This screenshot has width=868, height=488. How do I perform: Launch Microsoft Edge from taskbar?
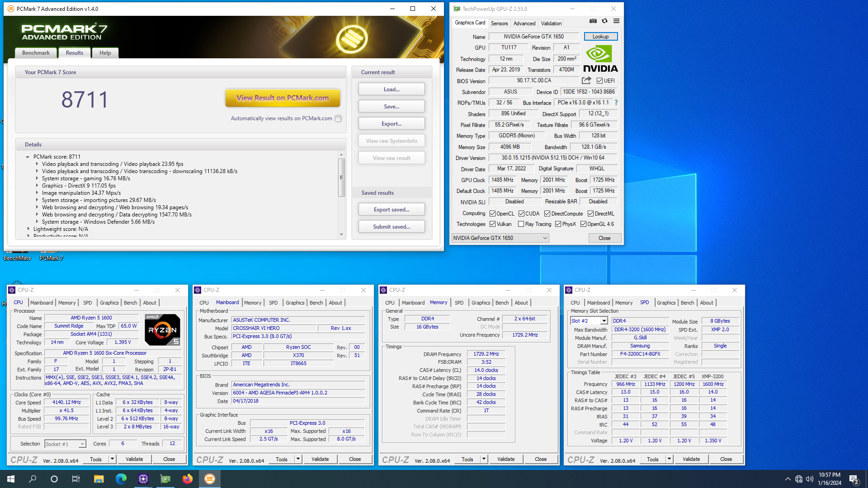point(121,479)
